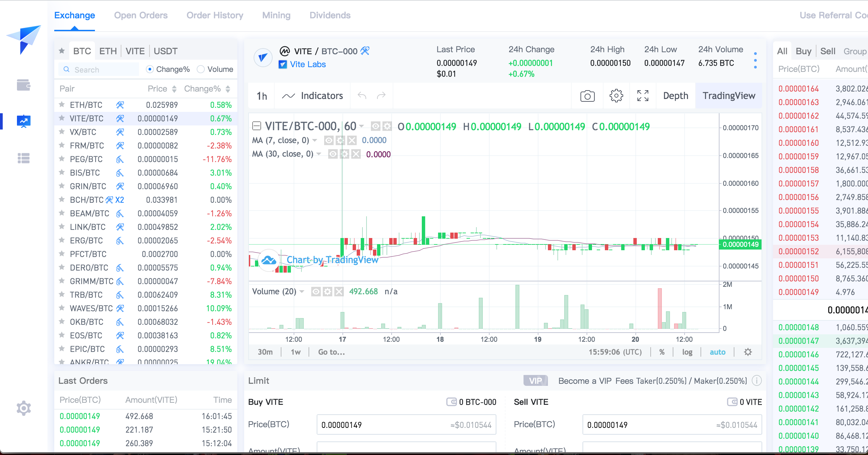Click the undo arrow in the chart toolbar
Image resolution: width=868 pixels, height=455 pixels.
coord(362,96)
